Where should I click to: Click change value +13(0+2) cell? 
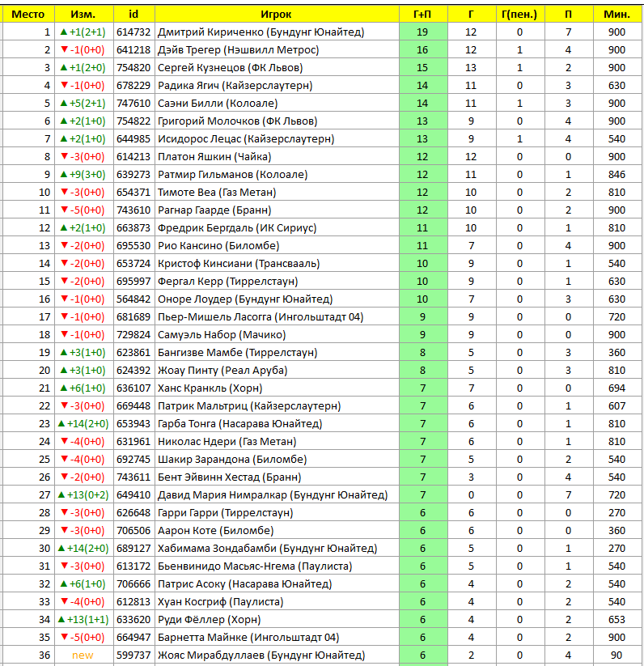84,496
